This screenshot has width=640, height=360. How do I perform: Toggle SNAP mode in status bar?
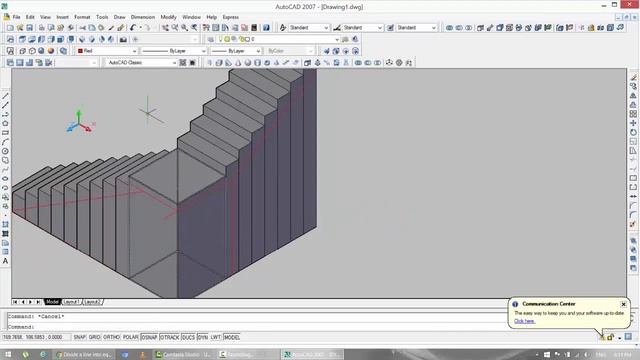point(79,337)
